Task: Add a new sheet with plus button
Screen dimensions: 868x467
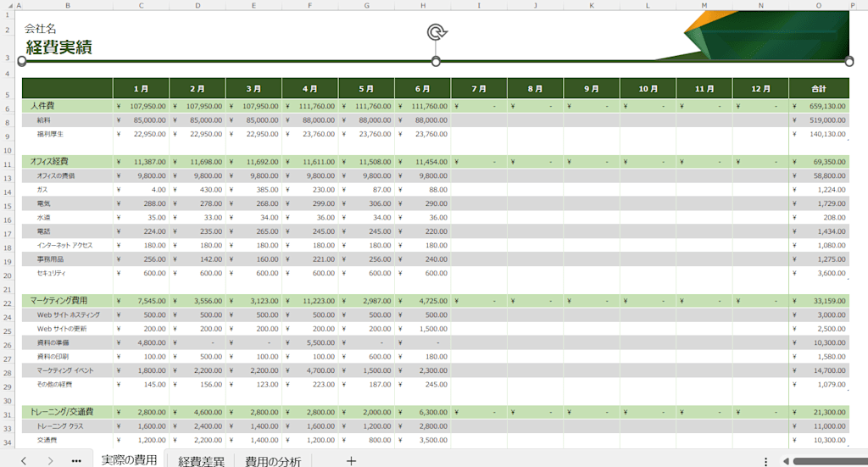Action: [351, 460]
